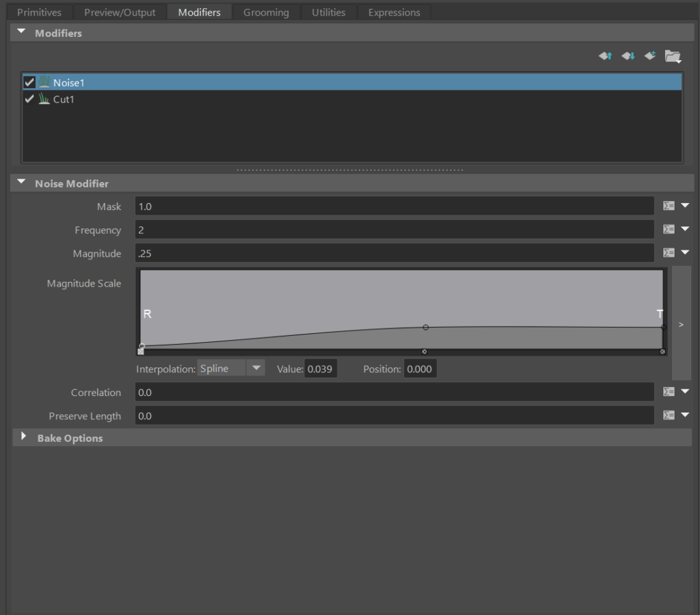Open expression editor icon for Correlation
Viewport: 700px width, 615px height.
tap(669, 392)
